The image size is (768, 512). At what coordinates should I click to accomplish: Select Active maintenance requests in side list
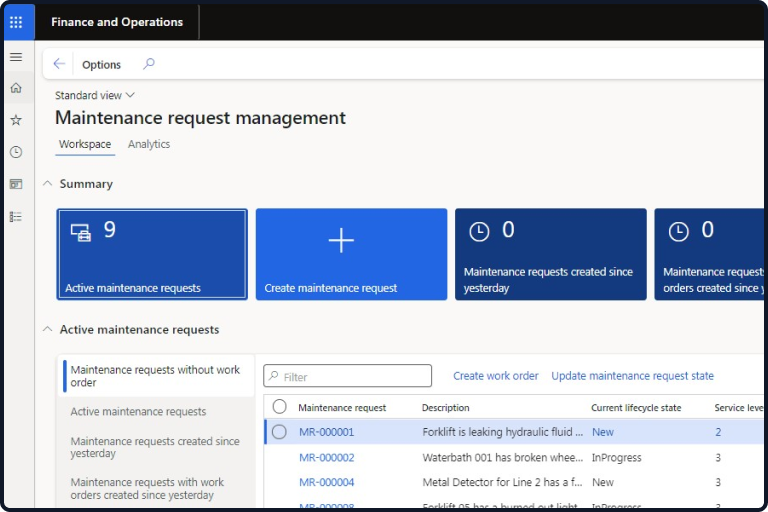tap(138, 412)
